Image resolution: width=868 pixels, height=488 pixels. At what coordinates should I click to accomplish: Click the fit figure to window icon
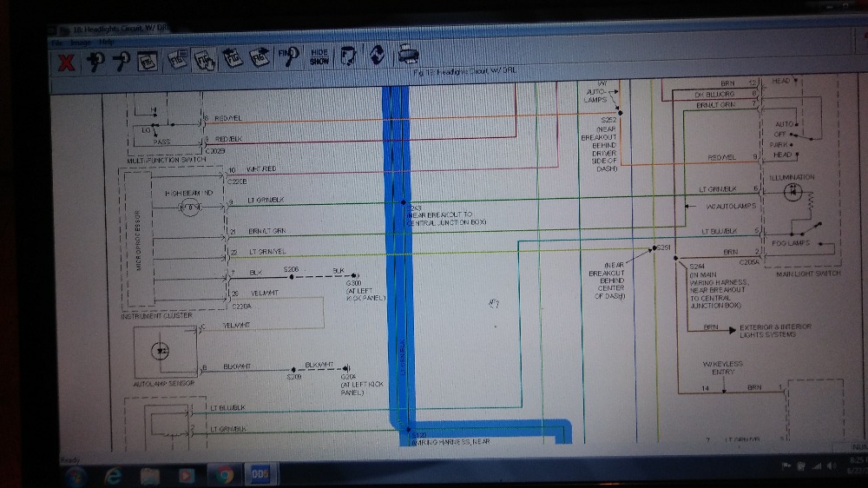(x=148, y=61)
